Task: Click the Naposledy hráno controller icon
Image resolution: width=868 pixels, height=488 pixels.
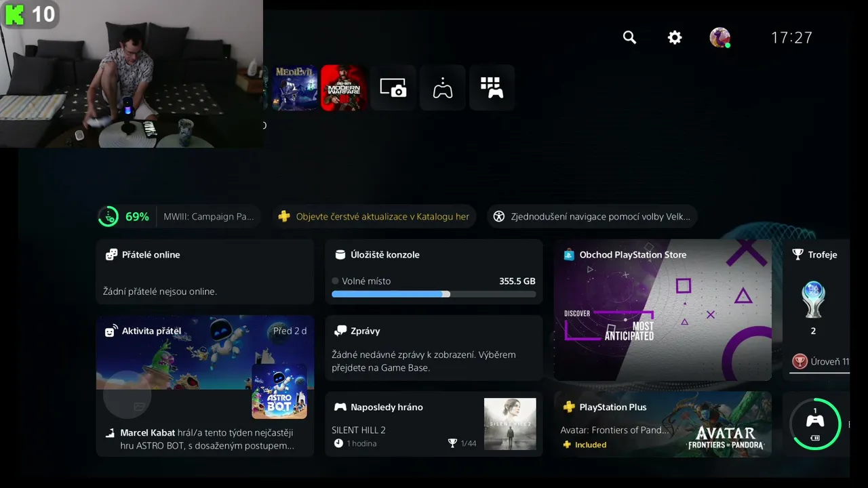Action: coord(340,407)
